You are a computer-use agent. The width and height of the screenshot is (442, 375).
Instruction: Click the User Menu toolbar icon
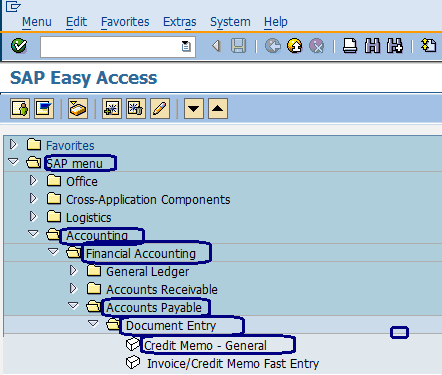pyautogui.click(x=20, y=108)
